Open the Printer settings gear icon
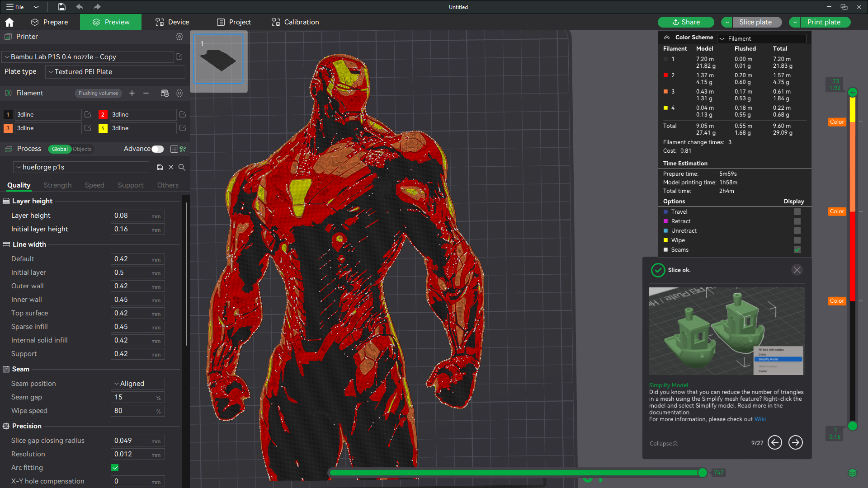Image resolution: width=868 pixels, height=488 pixels. click(x=179, y=37)
